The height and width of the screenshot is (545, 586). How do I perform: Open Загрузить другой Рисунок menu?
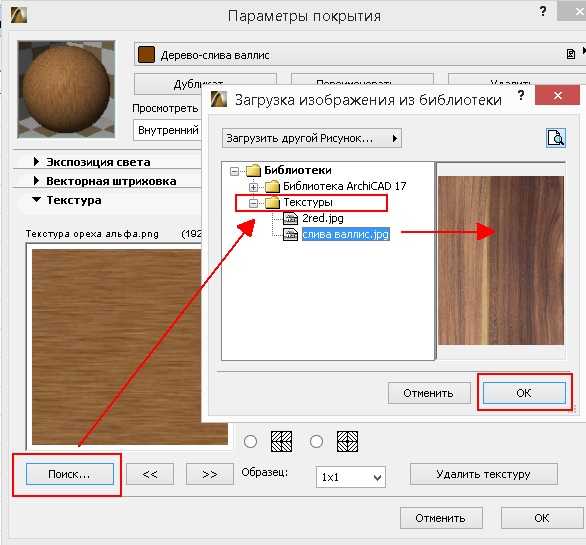tap(312, 138)
